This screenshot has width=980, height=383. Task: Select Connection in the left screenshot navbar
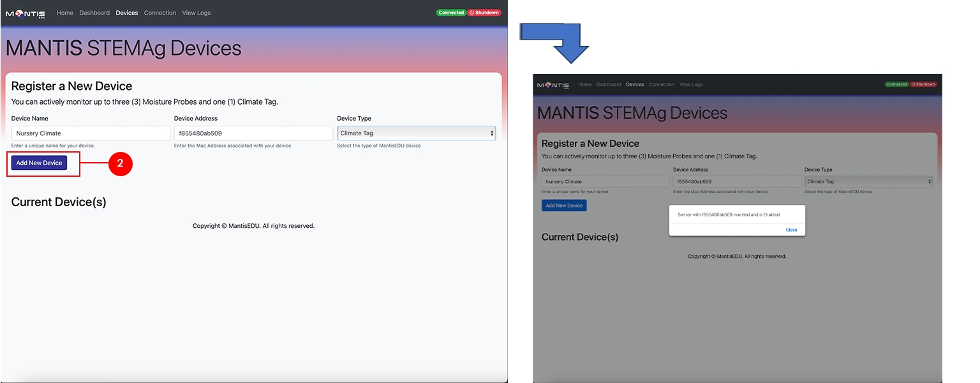coord(160,13)
